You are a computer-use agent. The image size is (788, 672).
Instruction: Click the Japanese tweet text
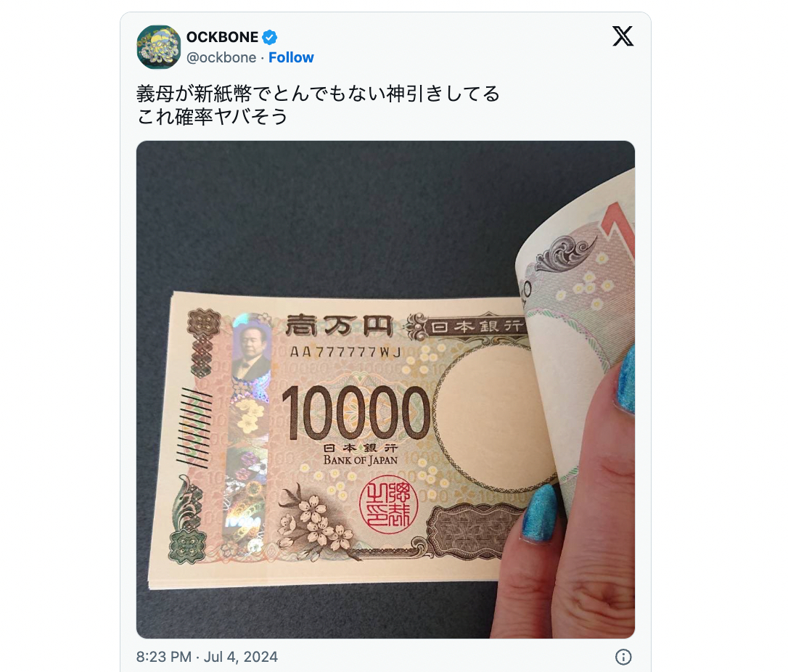tap(318, 105)
